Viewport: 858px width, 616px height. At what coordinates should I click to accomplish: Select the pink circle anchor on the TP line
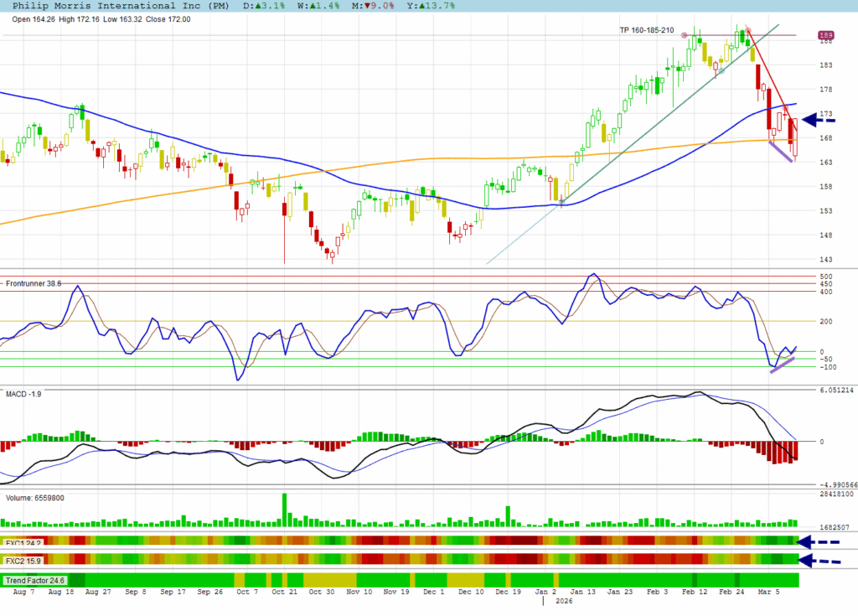tap(685, 35)
